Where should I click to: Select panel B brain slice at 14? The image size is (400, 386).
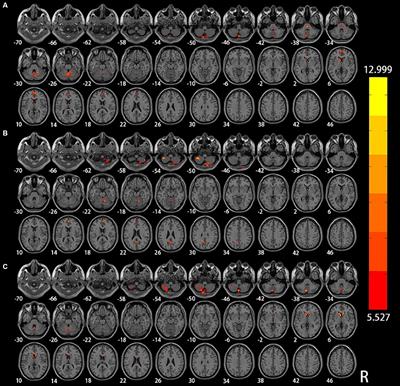(69, 234)
